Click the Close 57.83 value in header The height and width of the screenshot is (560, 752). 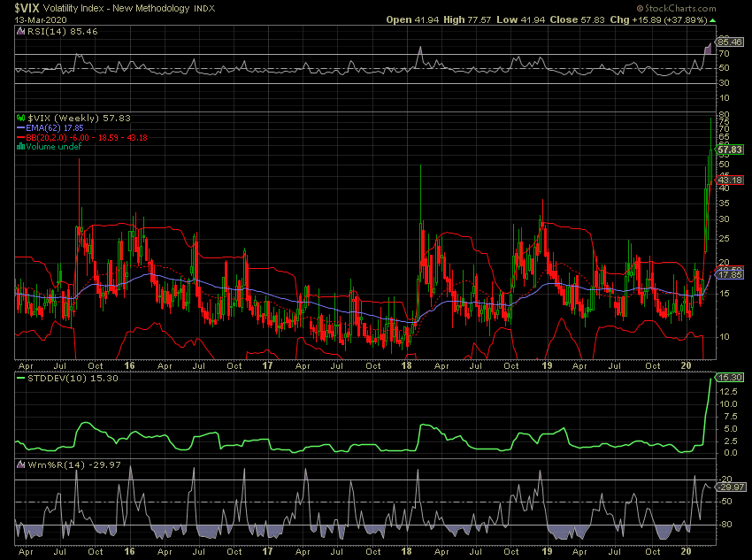[578, 19]
